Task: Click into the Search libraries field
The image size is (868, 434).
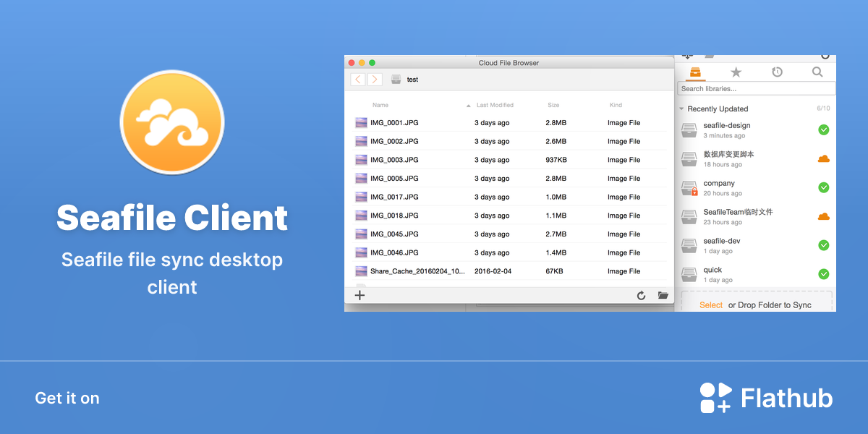Action: pyautogui.click(x=756, y=88)
